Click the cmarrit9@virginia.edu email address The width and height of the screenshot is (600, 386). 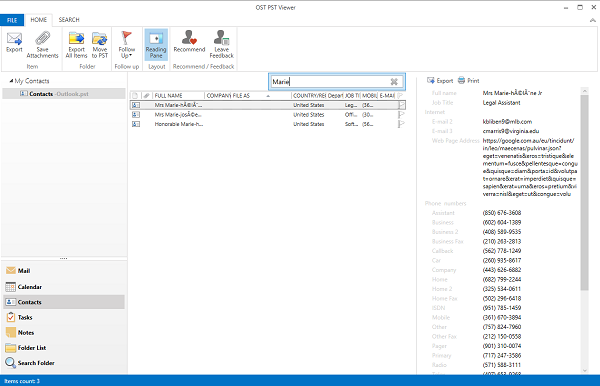point(510,131)
